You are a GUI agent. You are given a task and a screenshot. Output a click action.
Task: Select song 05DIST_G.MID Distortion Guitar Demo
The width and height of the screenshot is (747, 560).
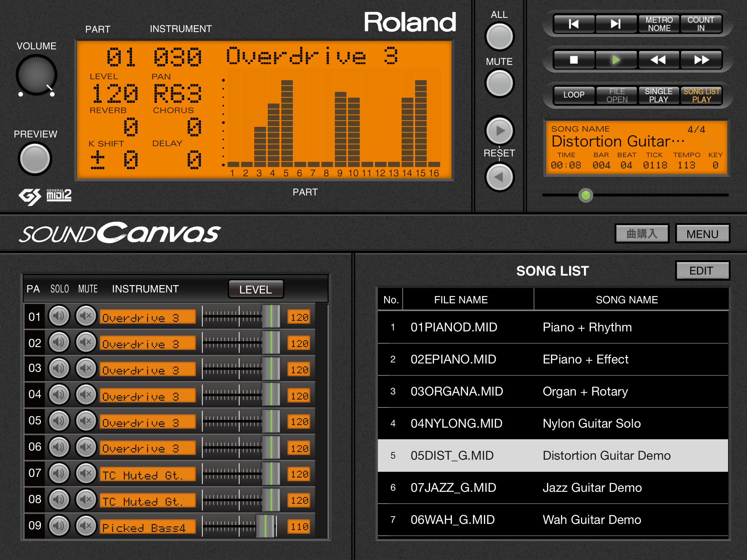click(553, 455)
